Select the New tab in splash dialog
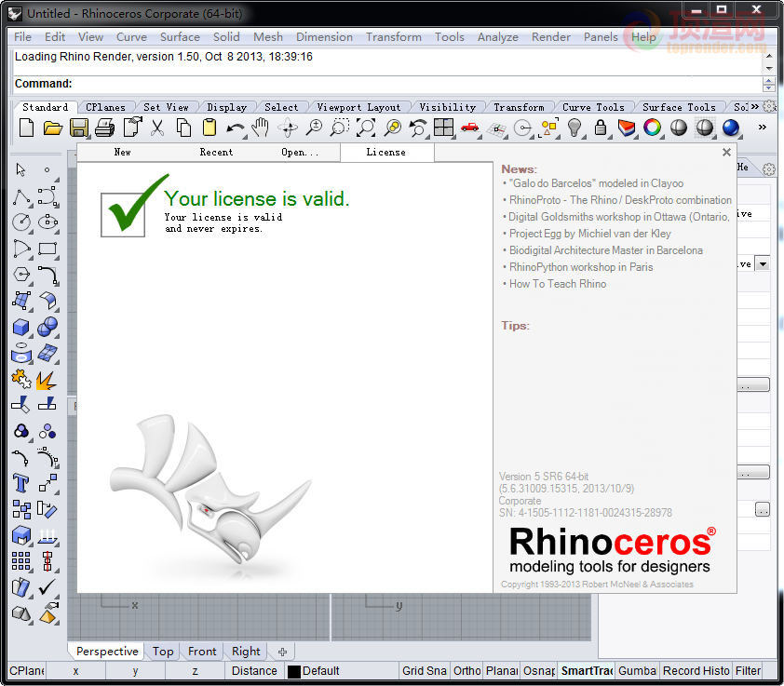The width and height of the screenshot is (784, 686). click(123, 152)
